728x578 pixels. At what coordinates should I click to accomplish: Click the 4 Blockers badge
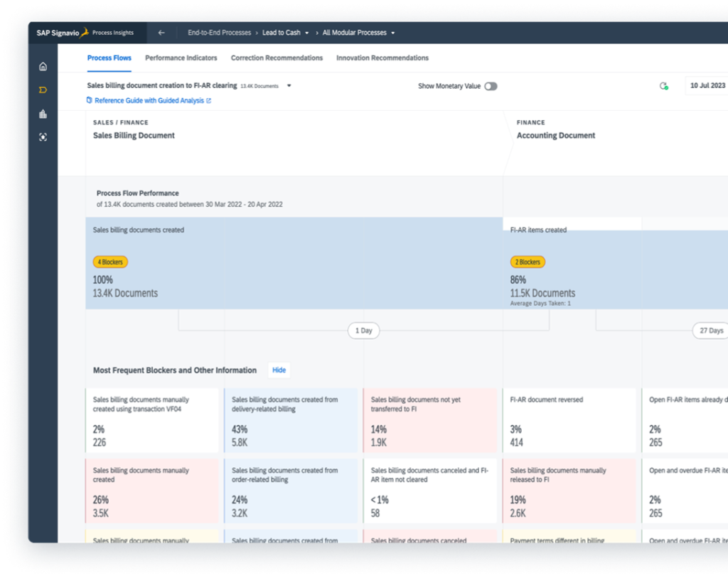pos(110,262)
